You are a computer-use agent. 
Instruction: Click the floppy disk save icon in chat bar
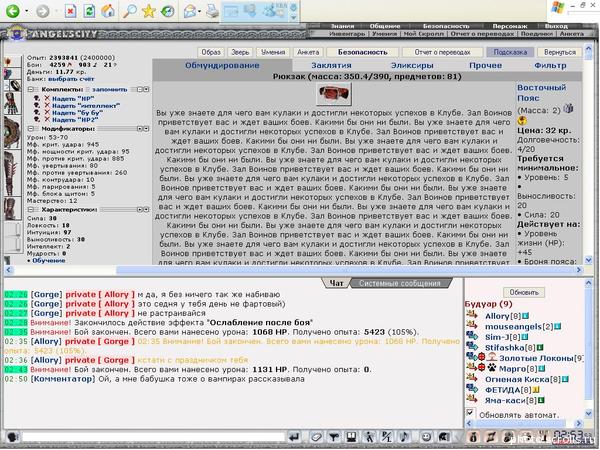click(351, 437)
